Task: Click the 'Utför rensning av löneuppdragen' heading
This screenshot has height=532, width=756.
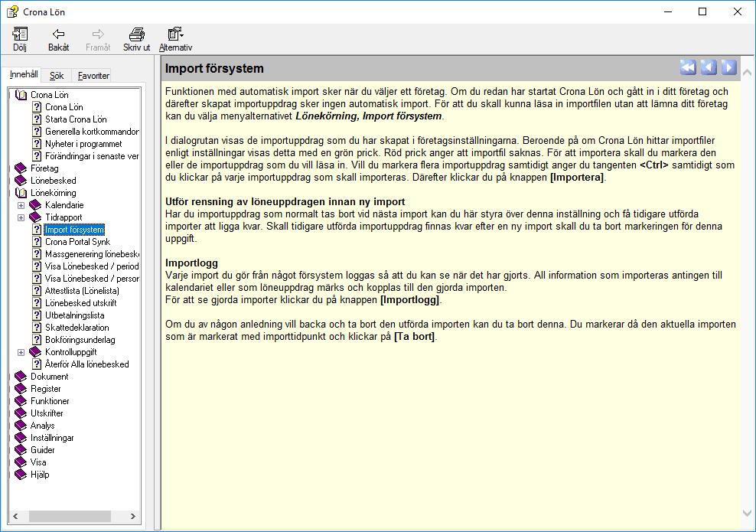Action: coord(285,201)
